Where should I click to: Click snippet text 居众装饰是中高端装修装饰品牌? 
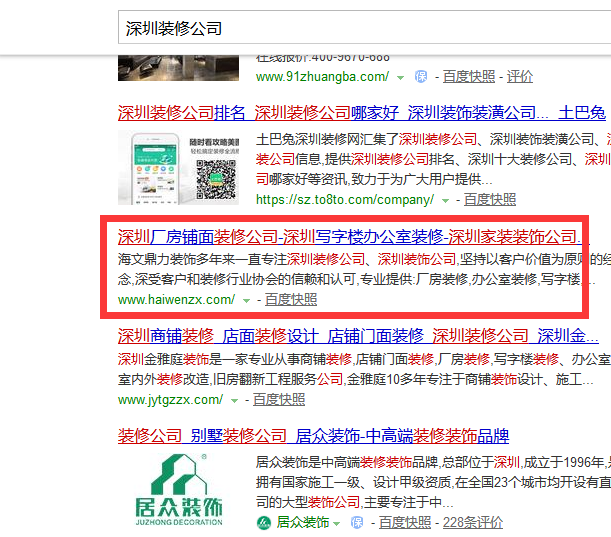[347, 462]
